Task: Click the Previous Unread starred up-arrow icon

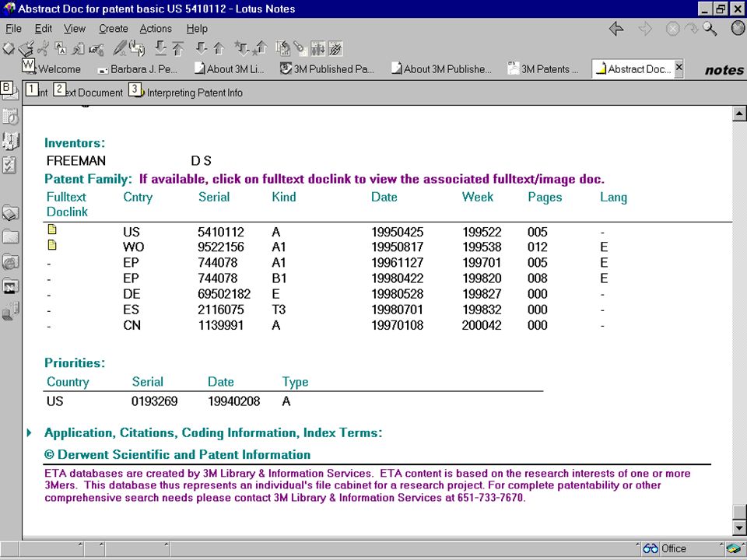Action: tap(261, 48)
